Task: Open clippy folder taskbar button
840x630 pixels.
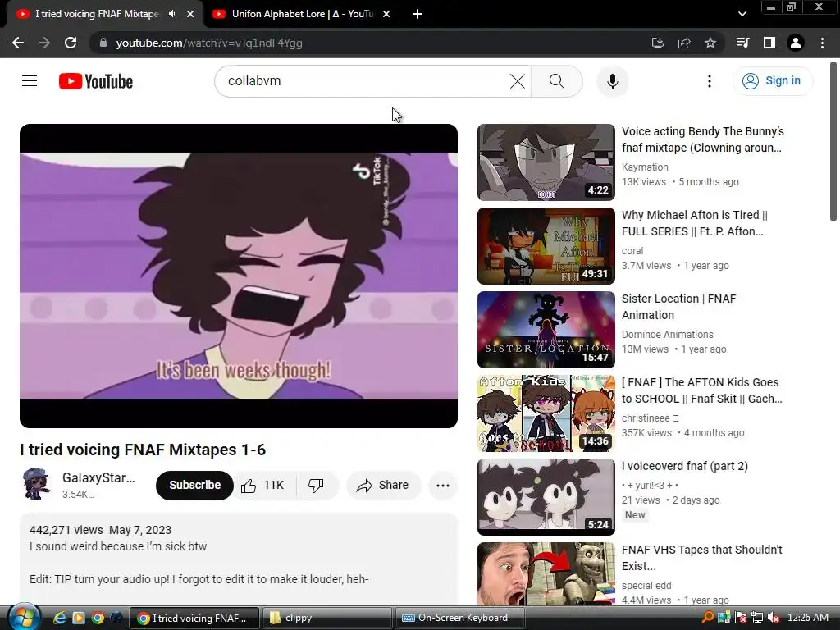Action: click(326, 619)
